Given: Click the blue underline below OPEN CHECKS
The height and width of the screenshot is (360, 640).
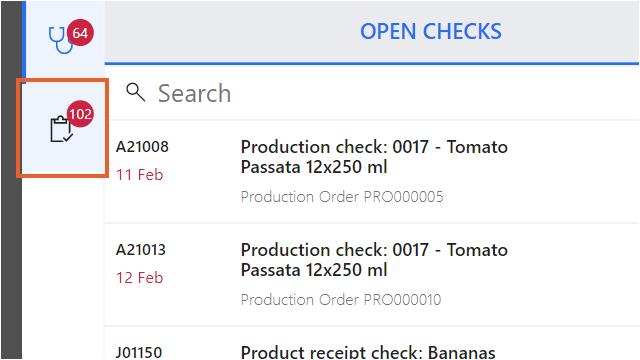Looking at the screenshot, I should click(371, 63).
